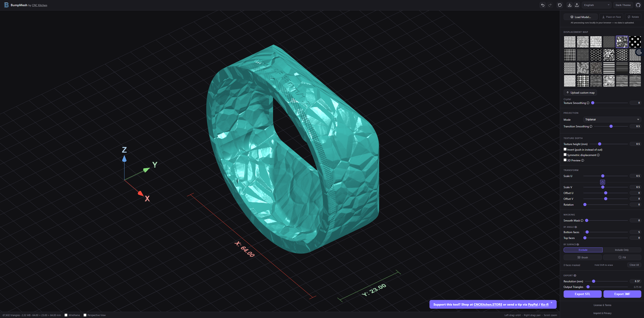Click the reset circular arrow icon
Viewport: 644px width, 318px height.
point(560,5)
